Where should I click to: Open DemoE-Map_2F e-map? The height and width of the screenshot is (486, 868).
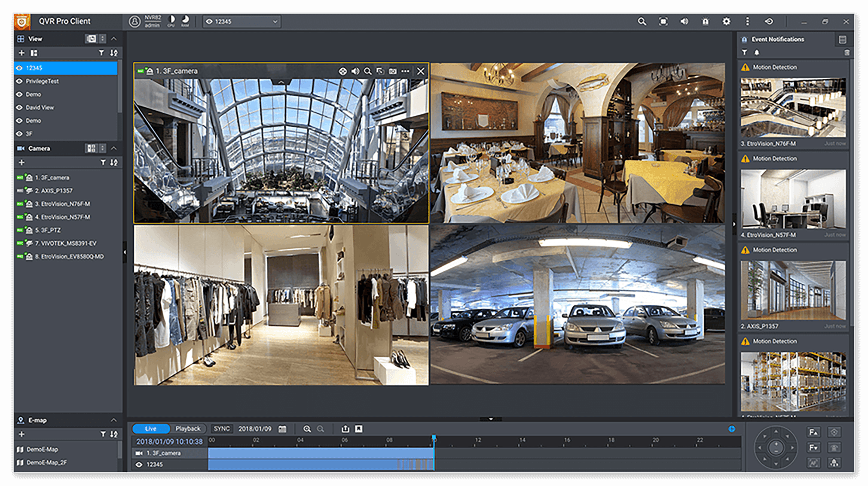(x=46, y=463)
